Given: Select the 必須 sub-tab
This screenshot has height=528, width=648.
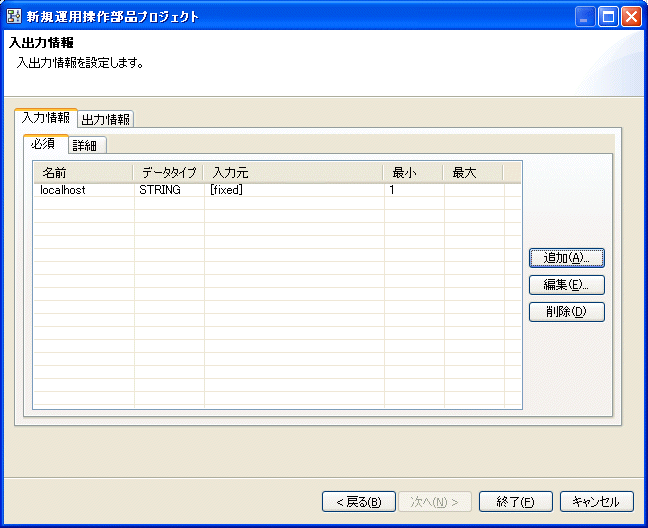Looking at the screenshot, I should point(45,144).
